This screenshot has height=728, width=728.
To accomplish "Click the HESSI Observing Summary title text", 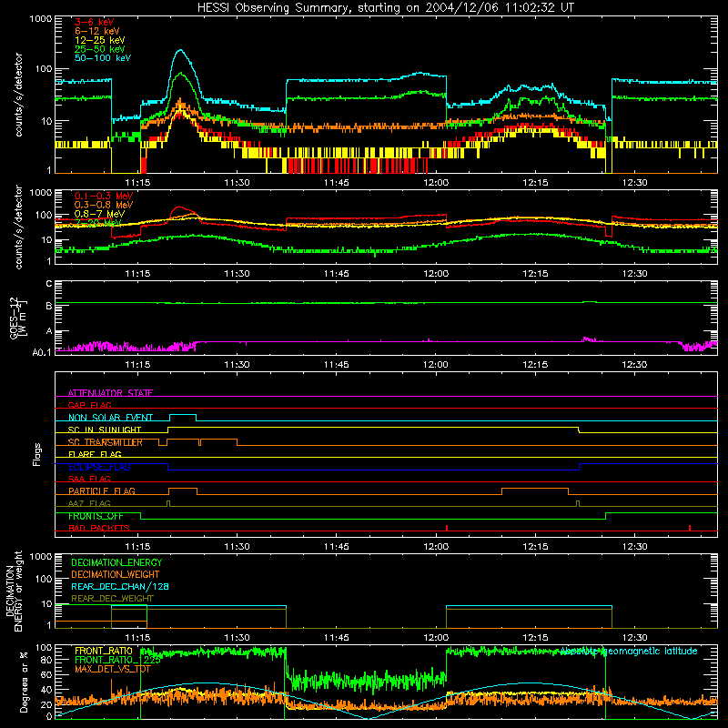I will [x=386, y=8].
